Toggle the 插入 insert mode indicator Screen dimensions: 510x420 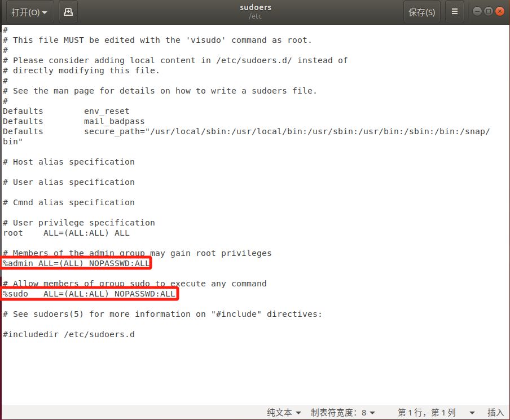click(495, 413)
